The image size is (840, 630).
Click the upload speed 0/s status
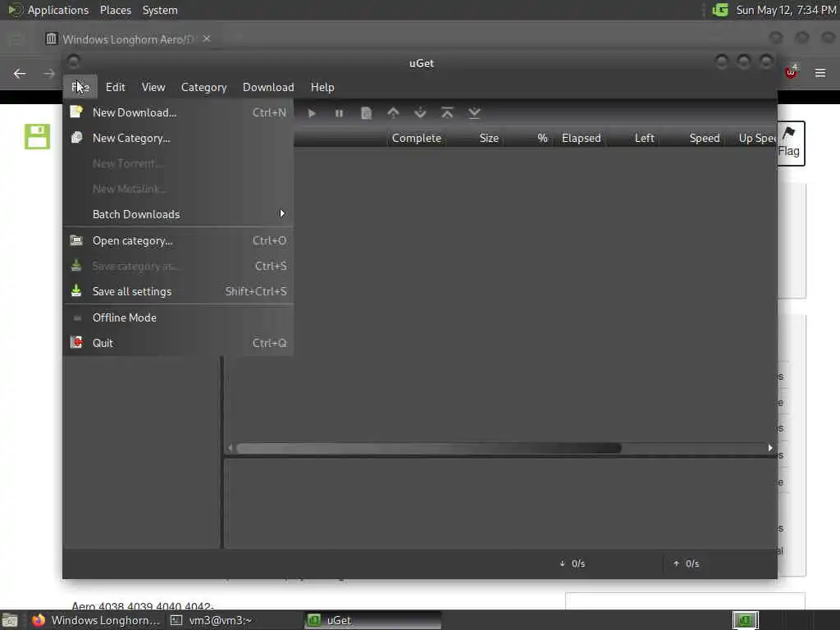click(x=687, y=564)
